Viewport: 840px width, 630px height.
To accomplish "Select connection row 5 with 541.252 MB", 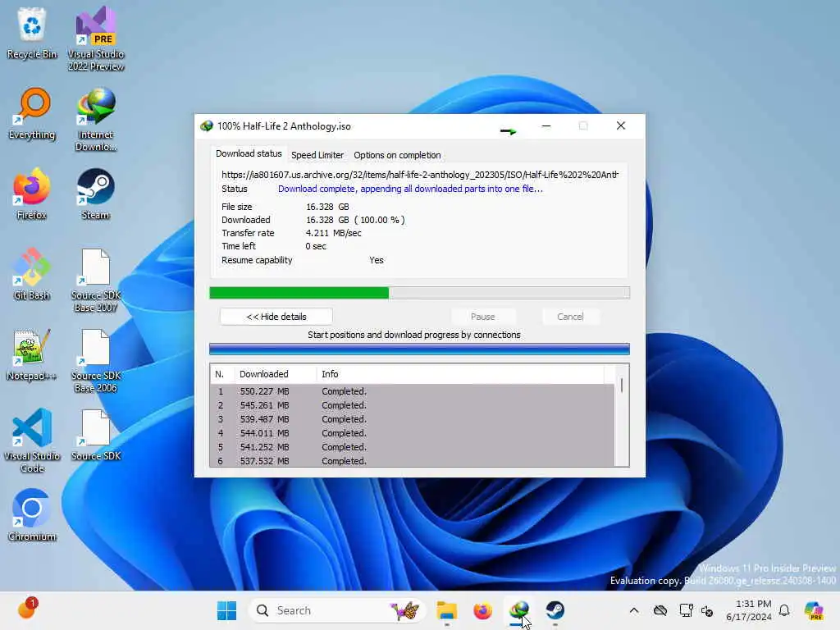I will tap(412, 447).
